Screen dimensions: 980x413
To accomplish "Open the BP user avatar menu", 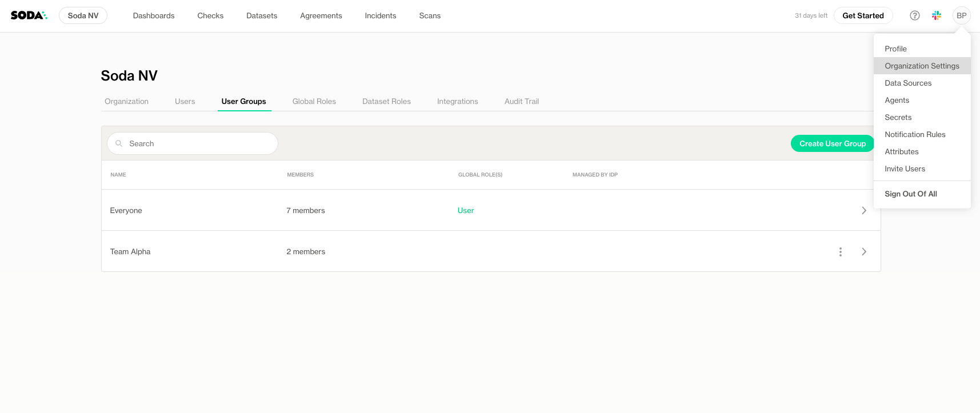I will 961,15.
